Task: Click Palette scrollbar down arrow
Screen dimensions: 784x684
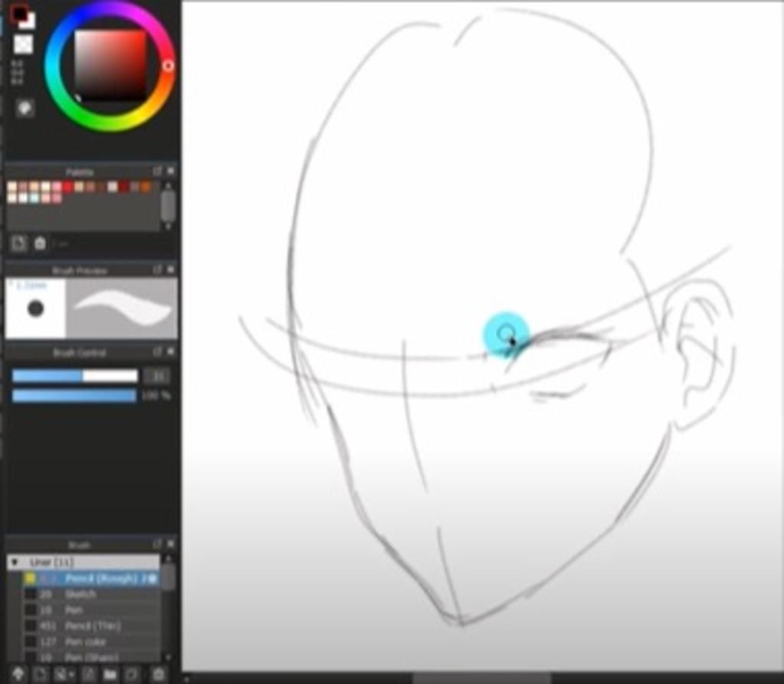Action: click(x=168, y=226)
